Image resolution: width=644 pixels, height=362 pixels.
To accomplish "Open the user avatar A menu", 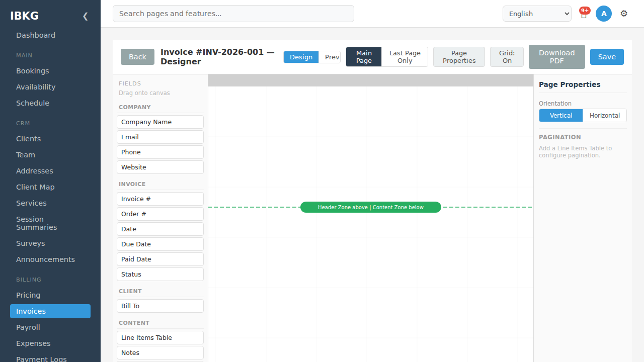I will click(x=604, y=14).
